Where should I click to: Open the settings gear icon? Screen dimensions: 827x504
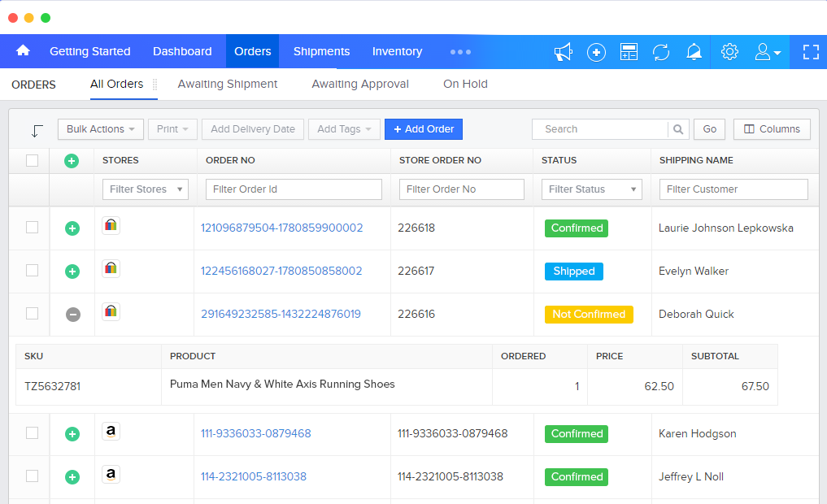729,52
